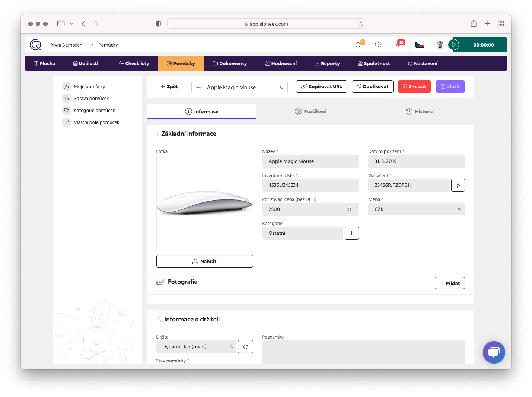Add new category with plus button
Viewport: 532px width, 397px height.
(352, 233)
